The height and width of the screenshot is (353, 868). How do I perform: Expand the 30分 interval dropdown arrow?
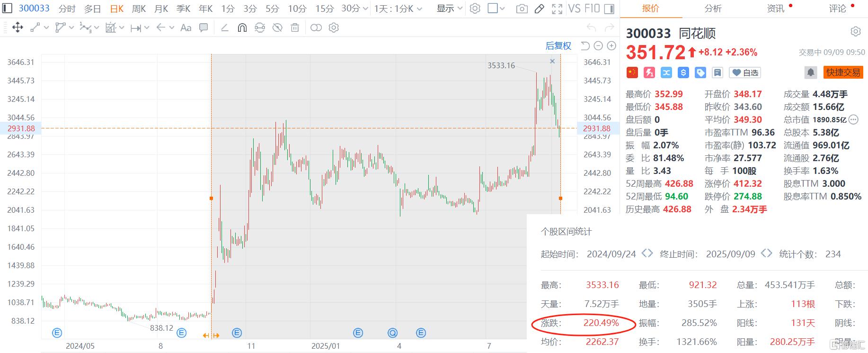point(364,9)
